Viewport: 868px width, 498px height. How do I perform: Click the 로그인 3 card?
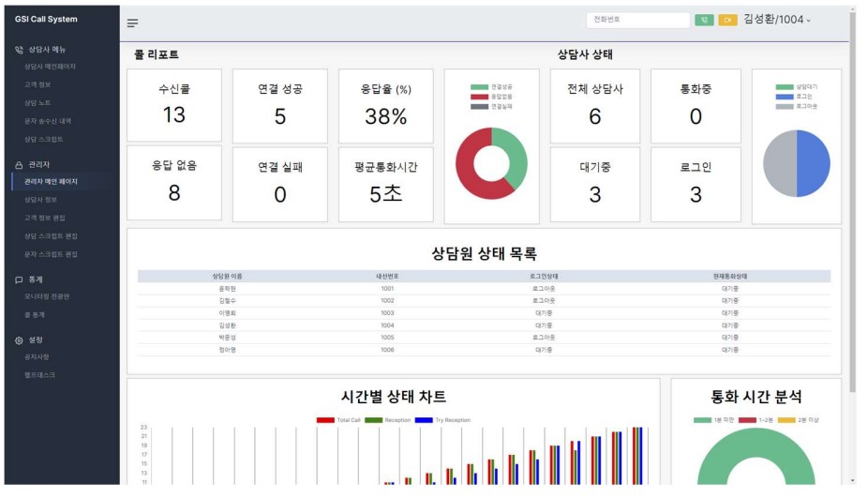(x=696, y=185)
